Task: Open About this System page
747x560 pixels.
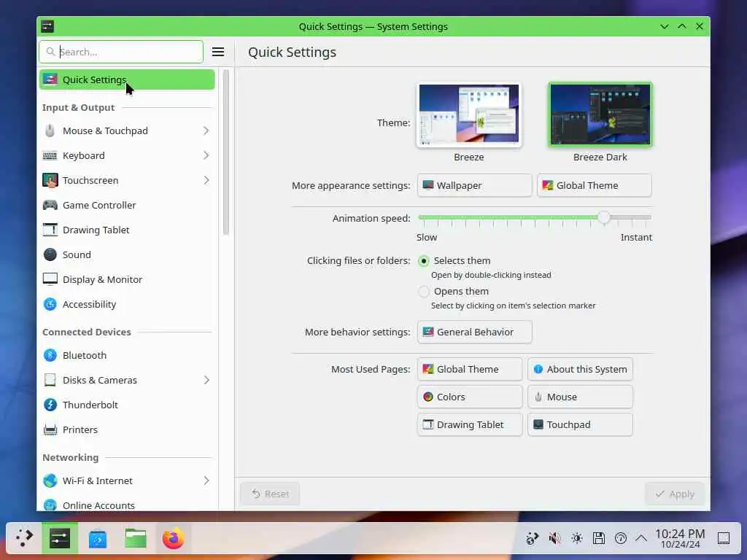Action: [580, 369]
